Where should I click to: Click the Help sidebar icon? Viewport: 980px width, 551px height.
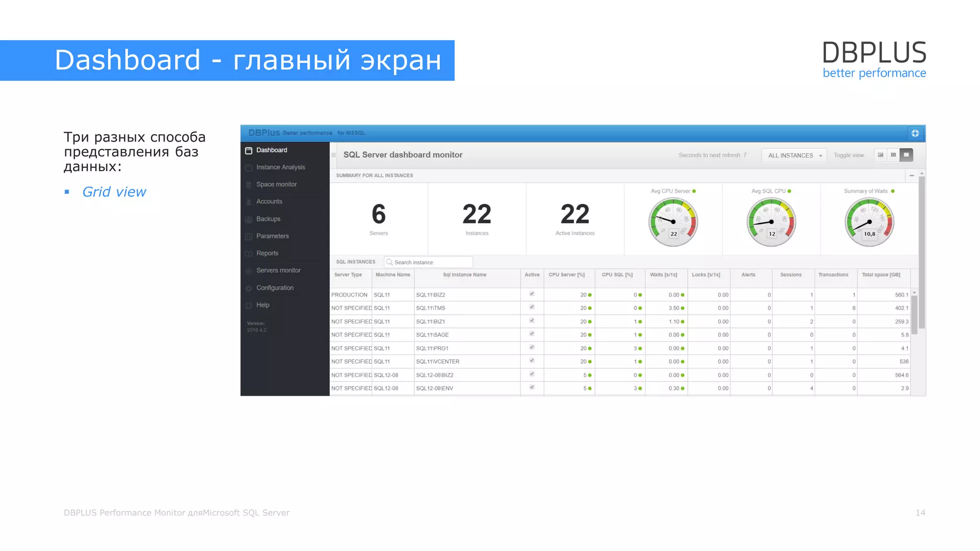click(249, 305)
